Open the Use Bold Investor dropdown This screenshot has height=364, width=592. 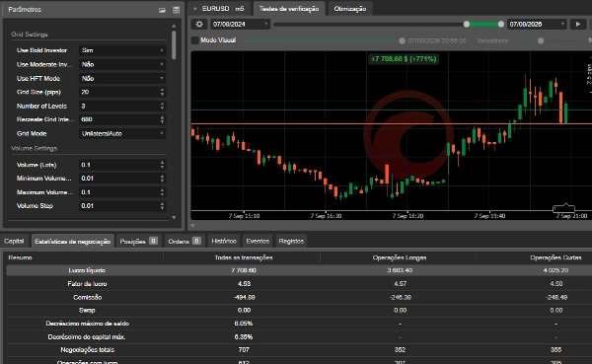[x=122, y=50]
